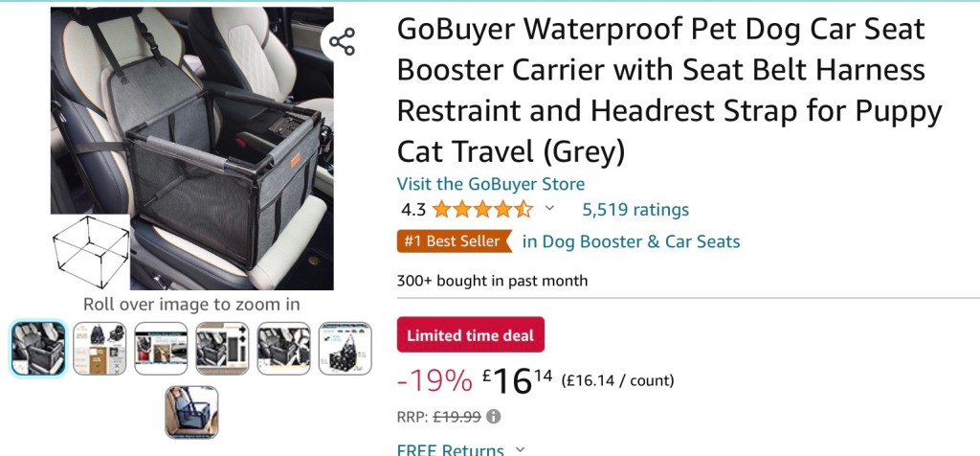
Task: Click the #1 Best Seller badge
Action: point(454,241)
